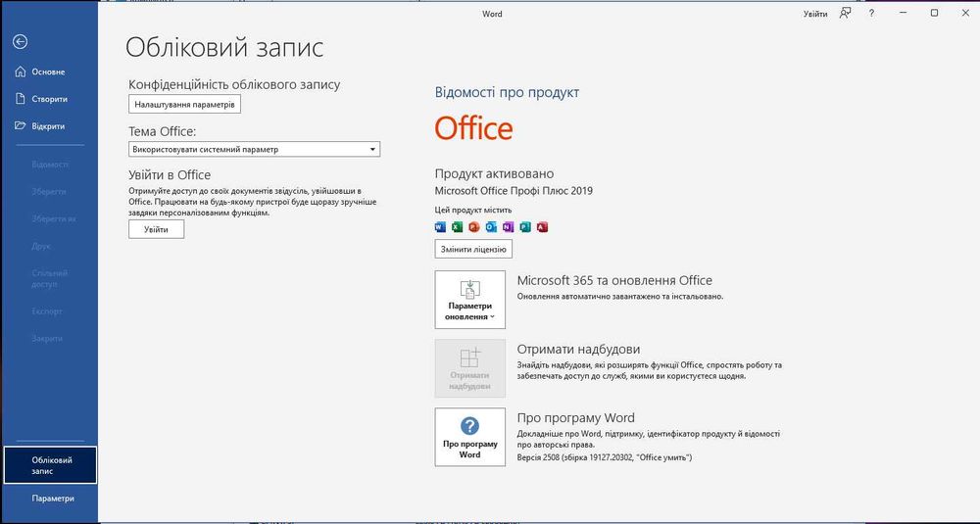
Task: Open the Відкрити page
Action: pyautogui.click(x=49, y=126)
